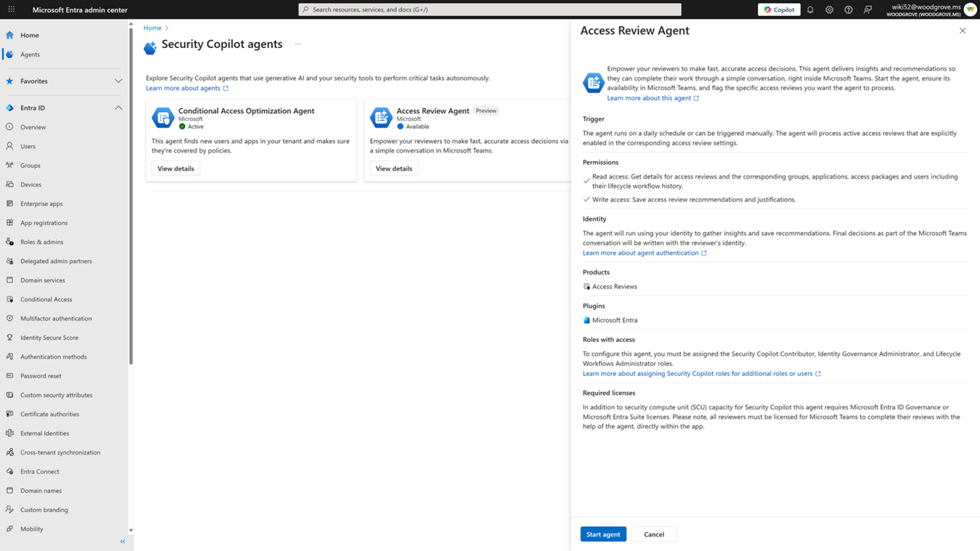This screenshot has width=980, height=551.
Task: Open the Conditional Access menu item
Action: tap(46, 299)
